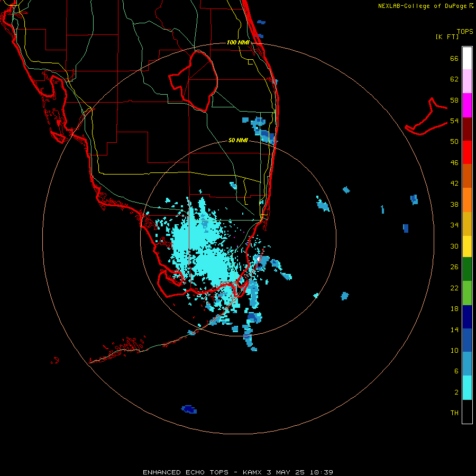Click the navy blue legend swatch

[x=467, y=317]
